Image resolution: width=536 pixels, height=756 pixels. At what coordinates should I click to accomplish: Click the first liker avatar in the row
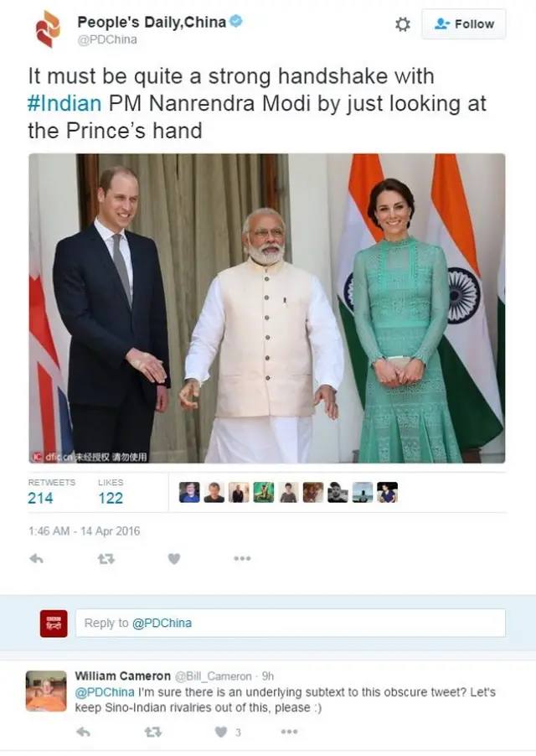189,492
